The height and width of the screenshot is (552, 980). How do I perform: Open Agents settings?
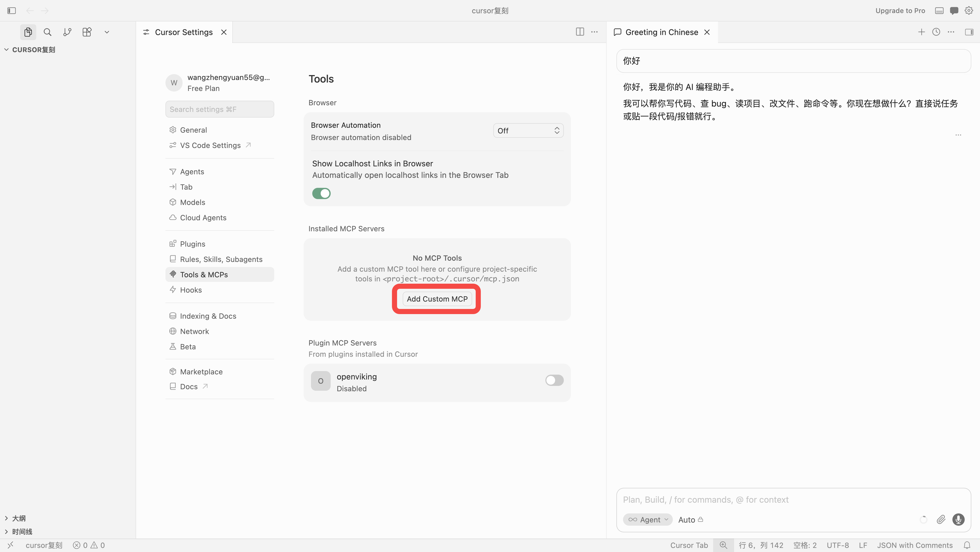220,172
